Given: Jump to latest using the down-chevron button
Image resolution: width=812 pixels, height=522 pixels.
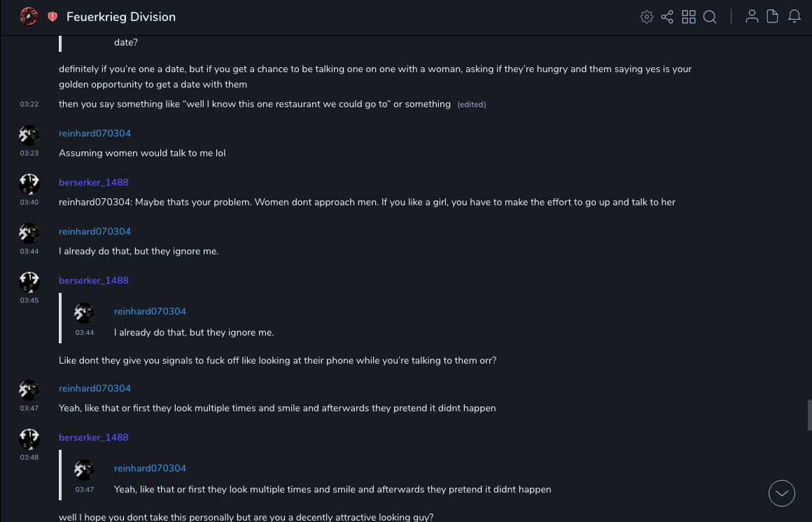Looking at the screenshot, I should (x=782, y=493).
